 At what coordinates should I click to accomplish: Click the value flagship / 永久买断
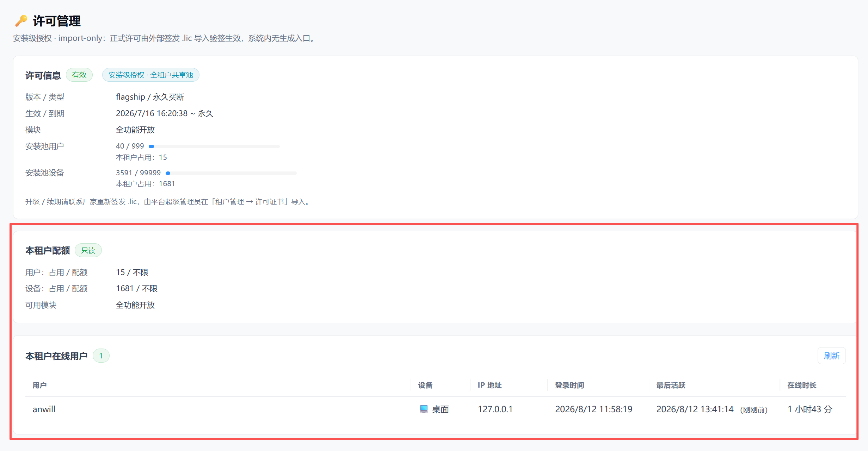(x=150, y=97)
